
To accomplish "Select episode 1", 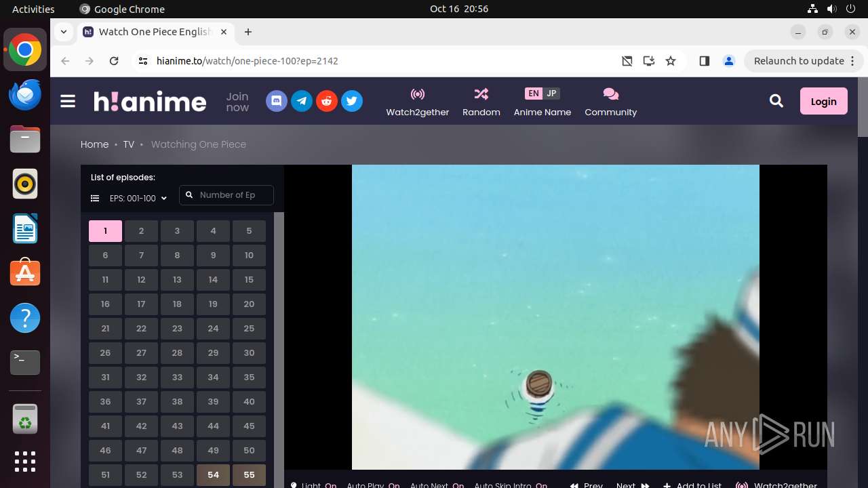I will (x=105, y=231).
